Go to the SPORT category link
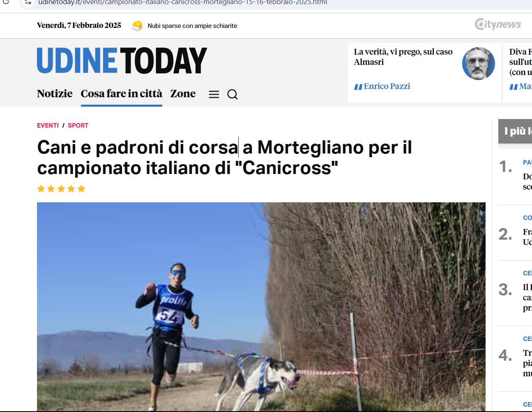Image resolution: width=532 pixels, height=412 pixels. (78, 126)
